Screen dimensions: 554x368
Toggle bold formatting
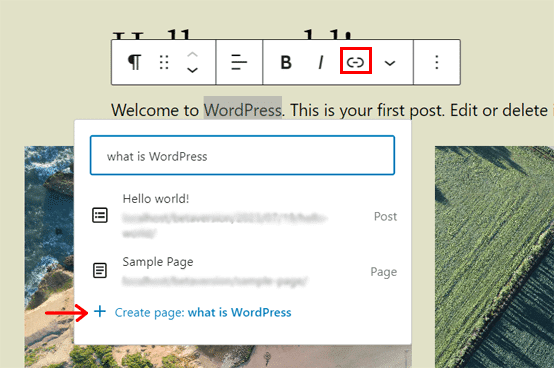point(286,62)
